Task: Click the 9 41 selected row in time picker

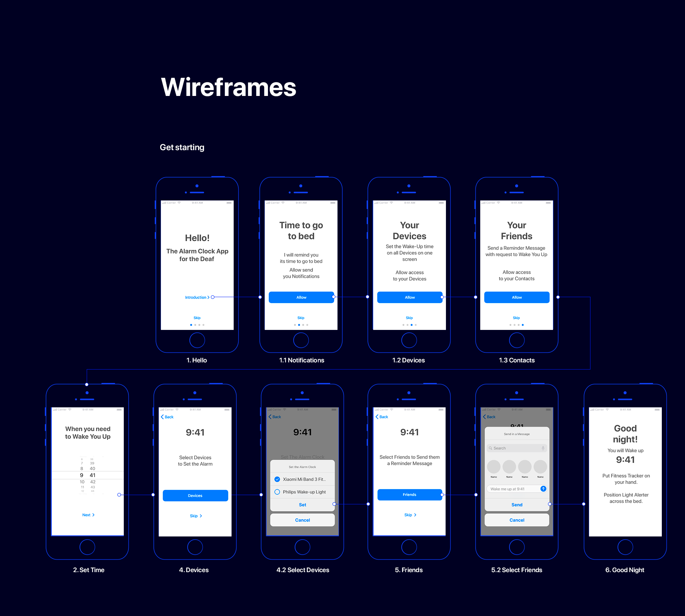Action: 87,475
